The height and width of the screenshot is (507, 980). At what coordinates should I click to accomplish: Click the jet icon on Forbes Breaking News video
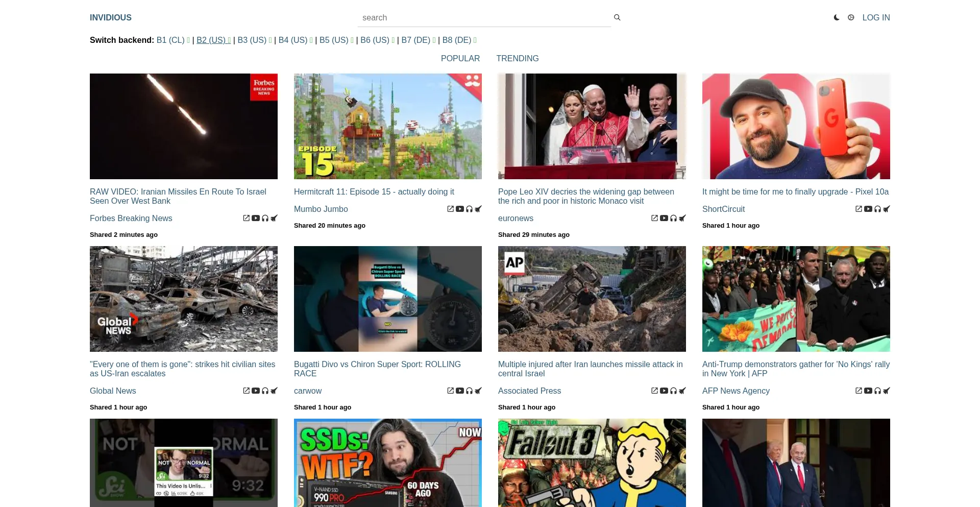click(274, 218)
